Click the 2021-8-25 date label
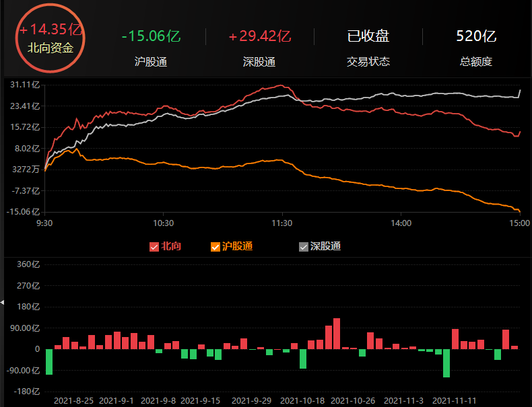532x407 pixels. tap(74, 400)
